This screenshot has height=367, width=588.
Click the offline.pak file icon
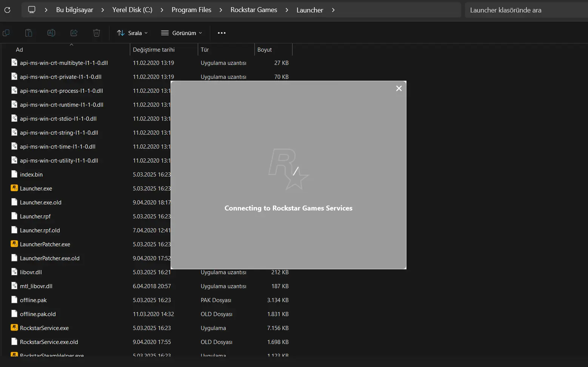[x=14, y=300]
